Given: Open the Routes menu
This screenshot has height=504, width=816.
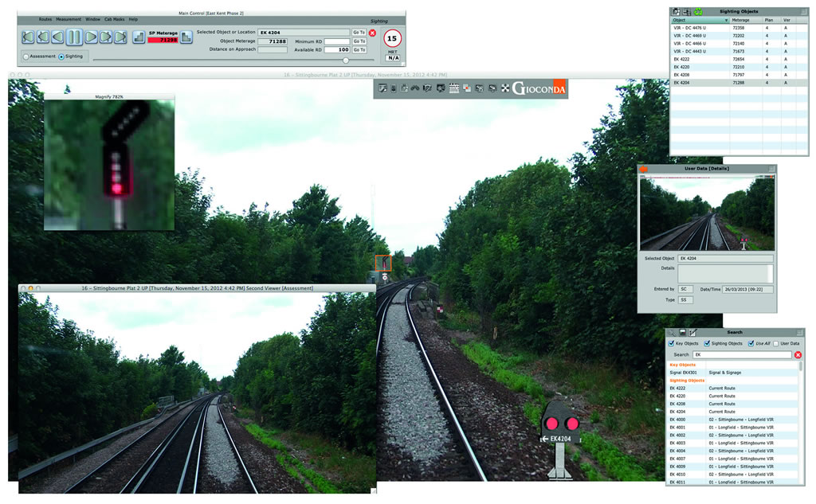Looking at the screenshot, I should [x=45, y=19].
